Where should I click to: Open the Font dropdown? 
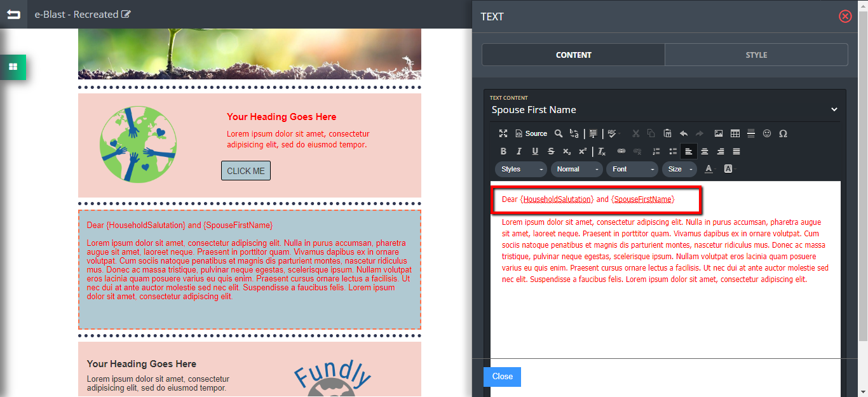(632, 169)
